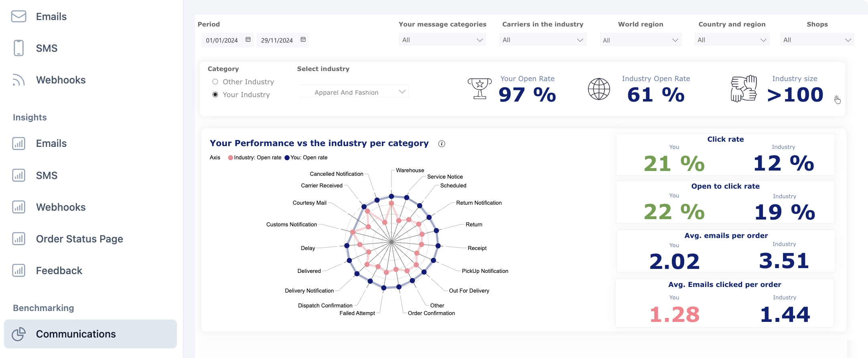Open the Carriers in the industry dropdown
The height and width of the screenshot is (358, 868).
coord(542,40)
